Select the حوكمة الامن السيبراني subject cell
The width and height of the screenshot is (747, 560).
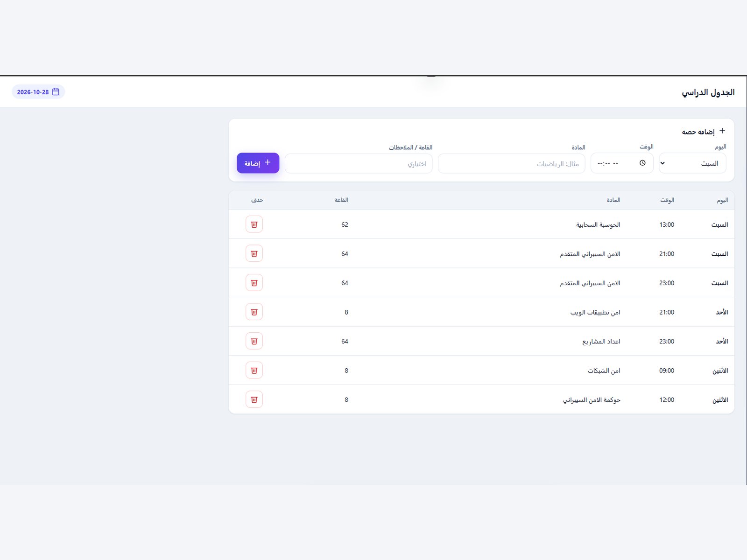(x=592, y=400)
